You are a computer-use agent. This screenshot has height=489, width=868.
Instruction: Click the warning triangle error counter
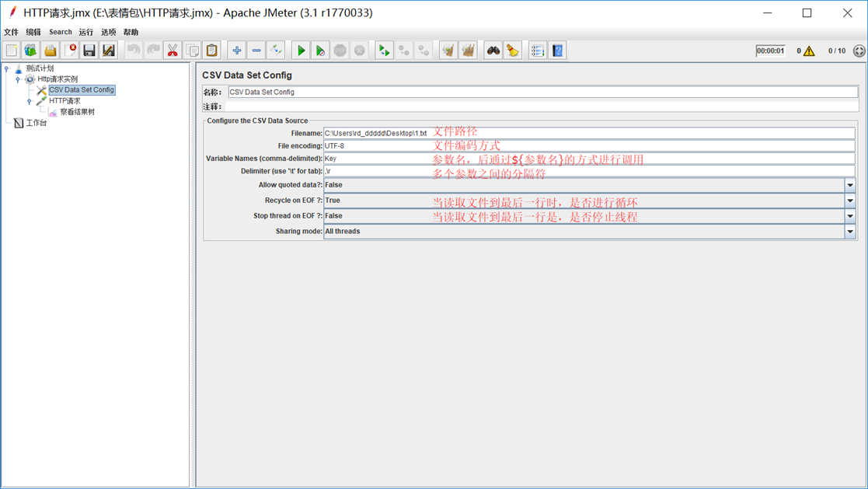pos(809,51)
